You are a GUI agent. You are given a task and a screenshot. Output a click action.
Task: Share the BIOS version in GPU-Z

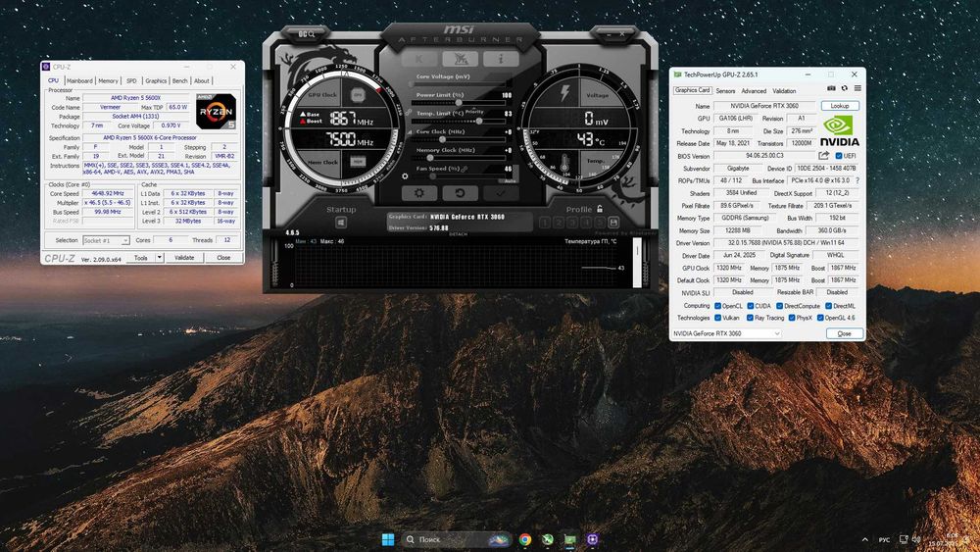824,155
